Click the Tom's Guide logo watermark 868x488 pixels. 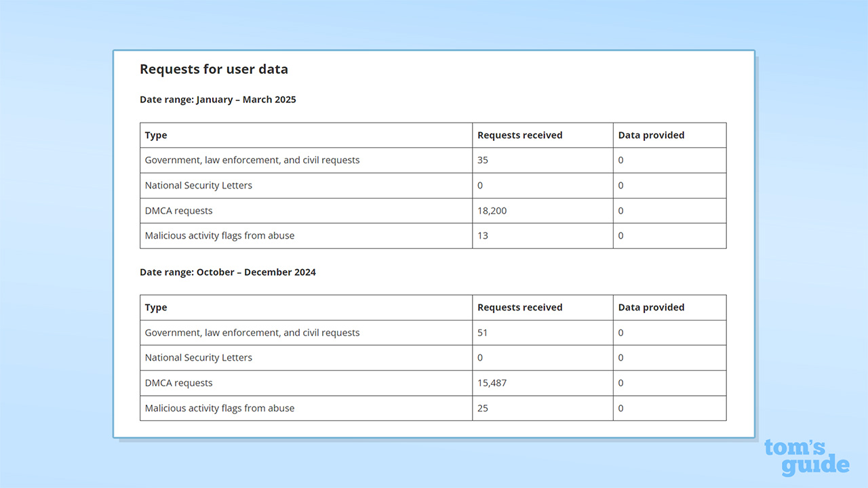(806, 457)
